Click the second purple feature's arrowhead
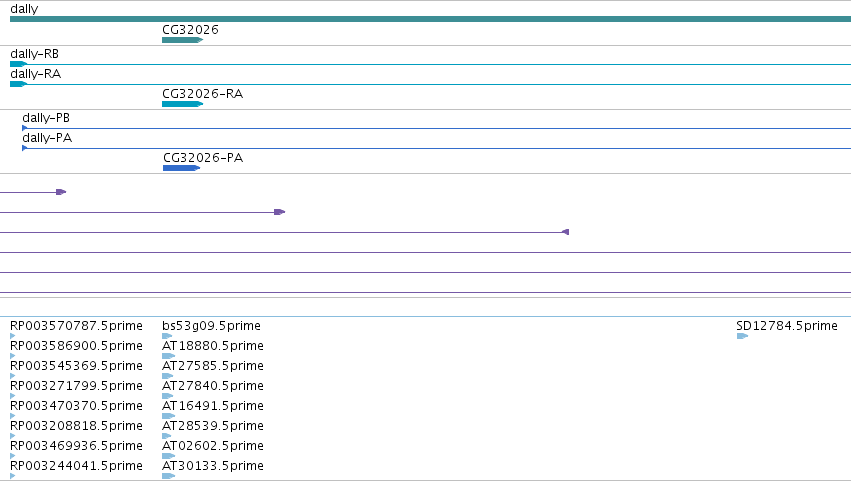 (x=280, y=212)
